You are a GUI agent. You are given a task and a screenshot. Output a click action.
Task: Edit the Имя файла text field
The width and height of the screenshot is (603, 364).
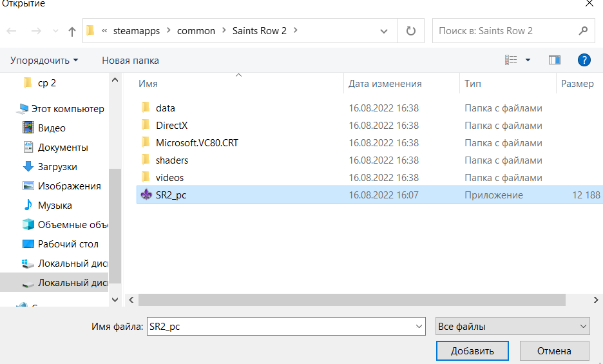pos(280,326)
